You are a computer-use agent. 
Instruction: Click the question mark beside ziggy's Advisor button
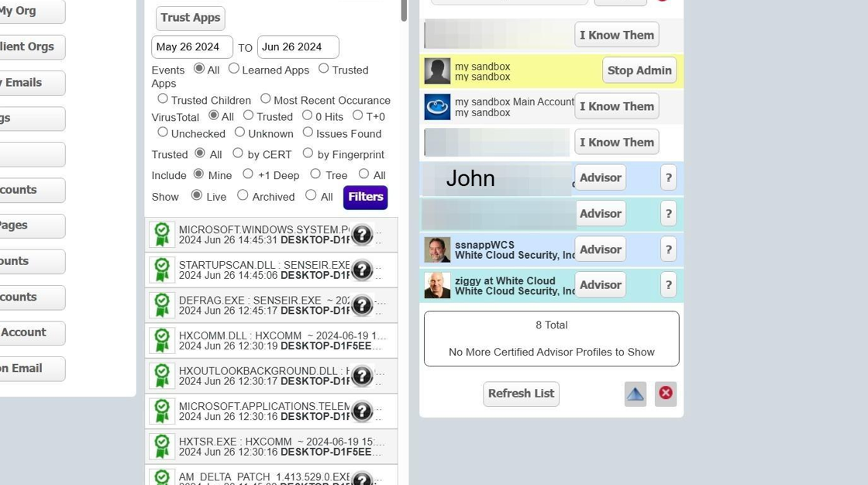pos(668,284)
